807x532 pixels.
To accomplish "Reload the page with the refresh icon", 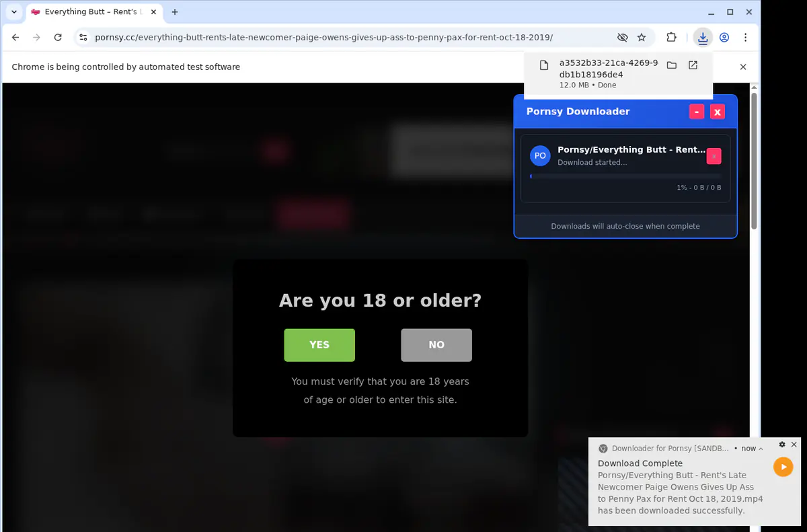I will tap(58, 38).
